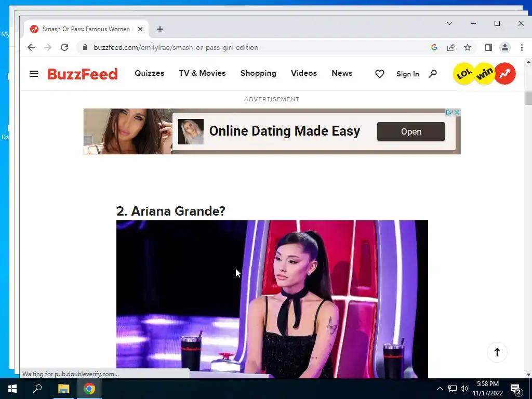Viewport: 532px width, 399px height.
Task: Close the Smash Or Pass tab
Action: point(140,29)
